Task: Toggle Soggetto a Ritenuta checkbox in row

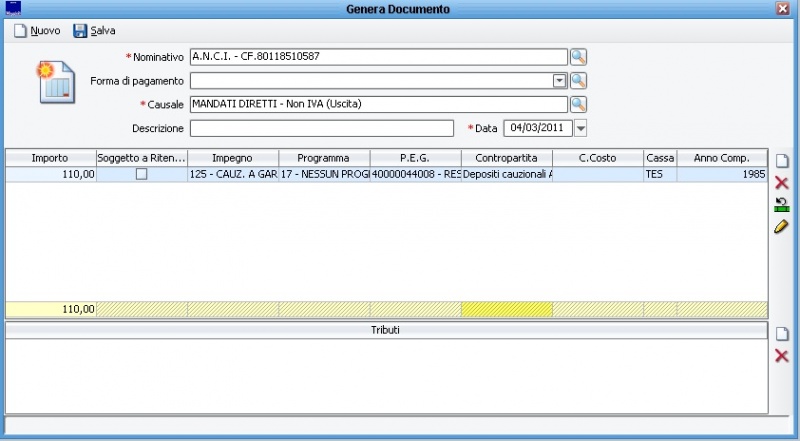Action: 141,174
